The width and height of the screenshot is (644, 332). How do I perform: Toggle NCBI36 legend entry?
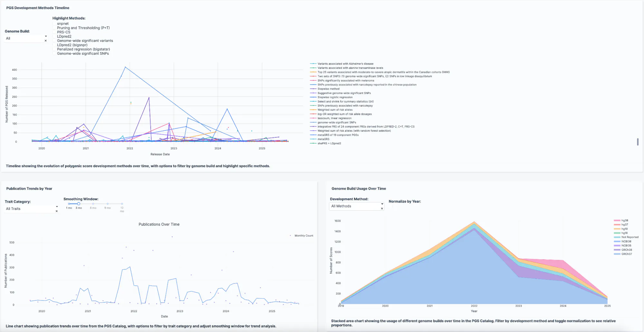pyautogui.click(x=623, y=242)
